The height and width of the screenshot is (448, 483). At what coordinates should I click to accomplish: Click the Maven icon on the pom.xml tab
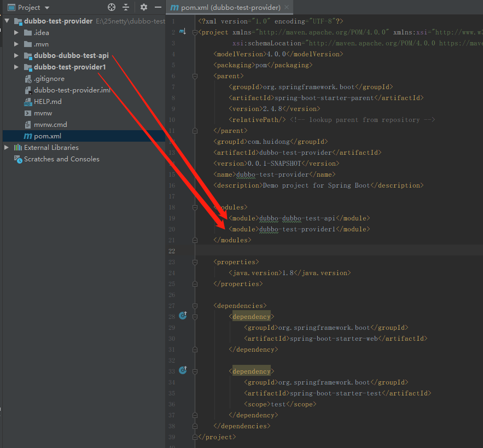tap(174, 8)
